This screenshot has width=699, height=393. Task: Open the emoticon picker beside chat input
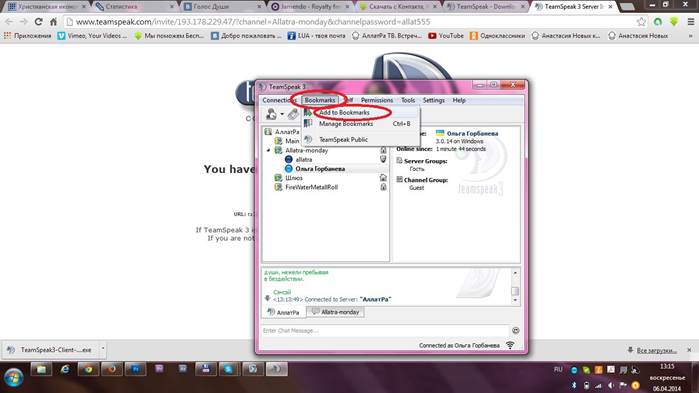tap(516, 330)
